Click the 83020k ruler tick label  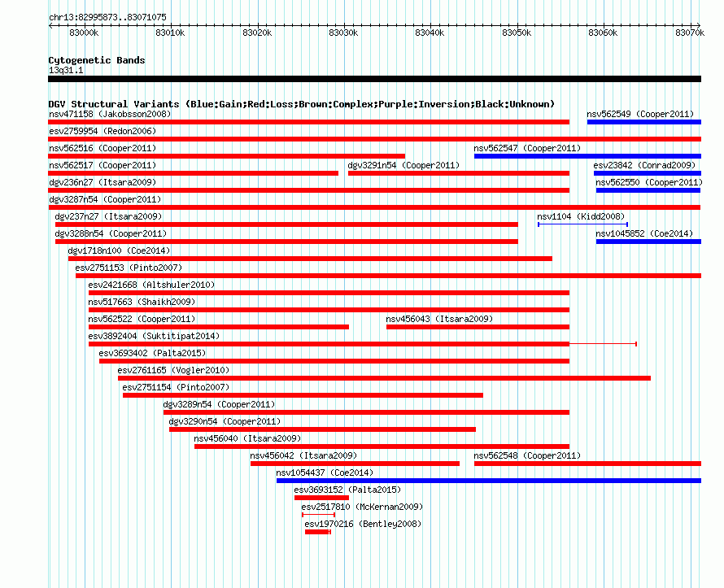coord(257,33)
